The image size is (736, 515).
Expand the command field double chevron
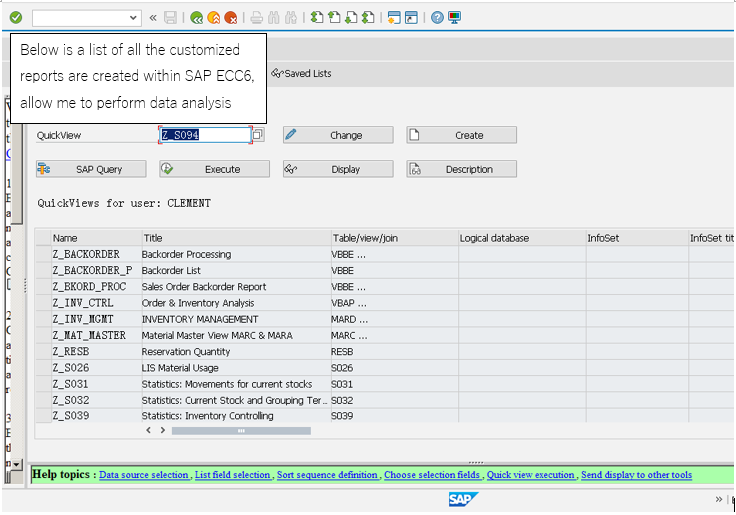(x=153, y=18)
